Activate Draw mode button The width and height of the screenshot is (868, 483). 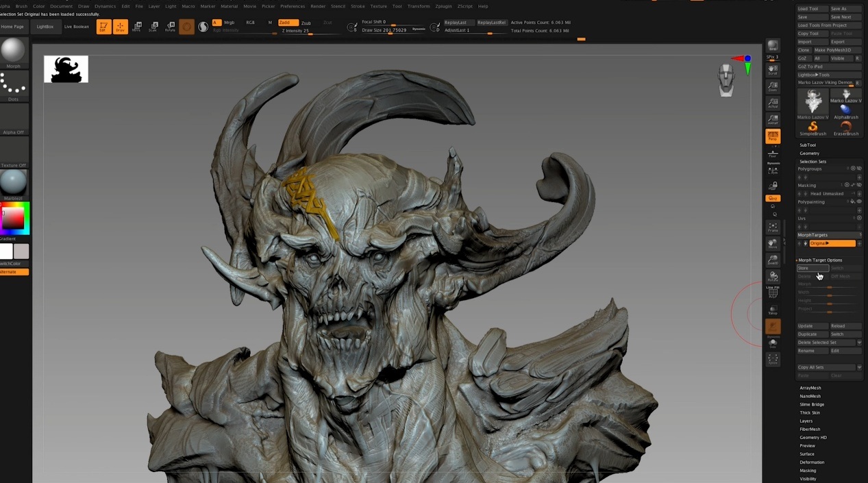[x=120, y=27]
